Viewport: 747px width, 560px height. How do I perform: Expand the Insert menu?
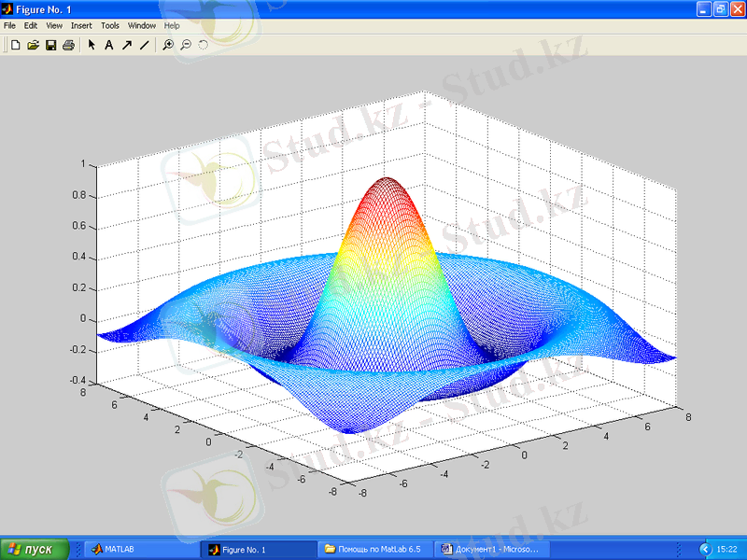[x=81, y=26]
